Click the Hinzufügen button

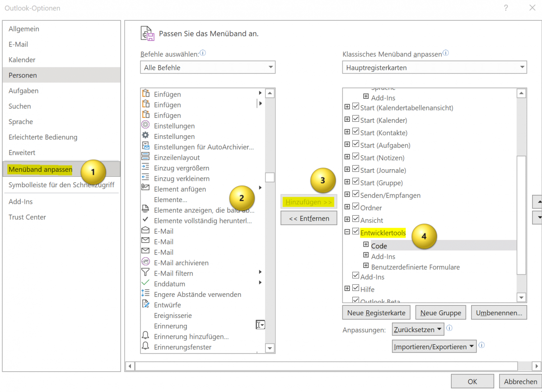click(308, 202)
